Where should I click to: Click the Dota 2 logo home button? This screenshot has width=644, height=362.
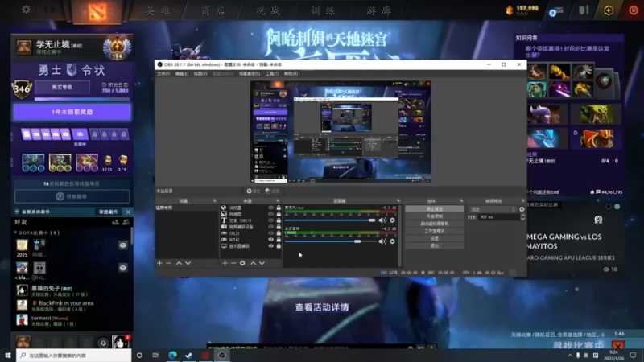(x=97, y=11)
